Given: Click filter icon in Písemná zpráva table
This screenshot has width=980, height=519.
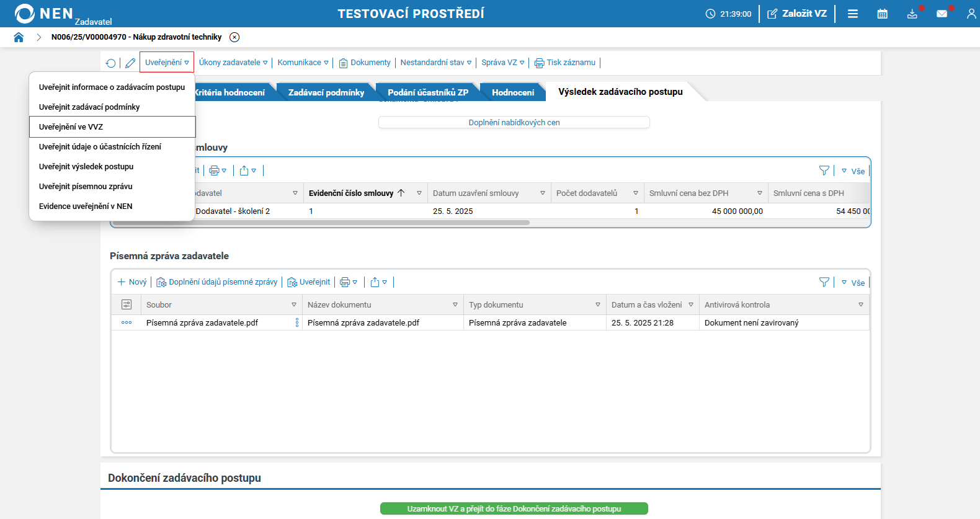Looking at the screenshot, I should [x=824, y=282].
